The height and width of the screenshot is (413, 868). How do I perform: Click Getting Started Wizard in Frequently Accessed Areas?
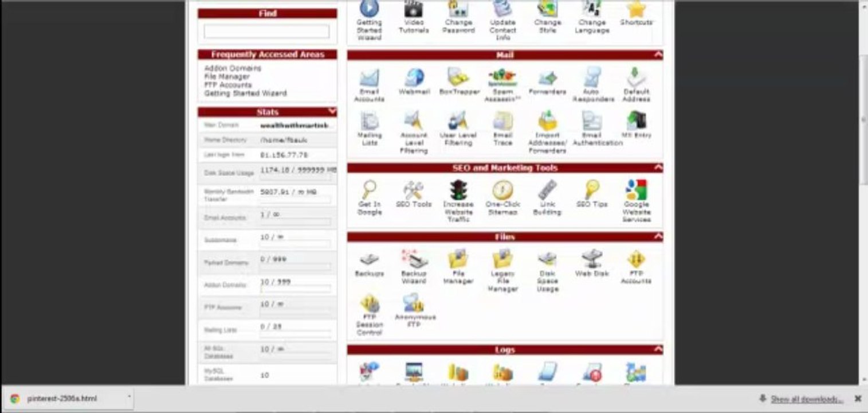tap(245, 93)
